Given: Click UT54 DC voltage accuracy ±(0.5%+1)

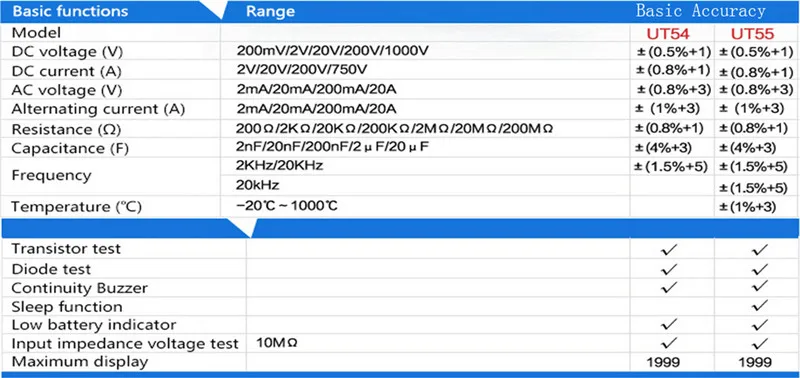Looking at the screenshot, I should pos(673,52).
